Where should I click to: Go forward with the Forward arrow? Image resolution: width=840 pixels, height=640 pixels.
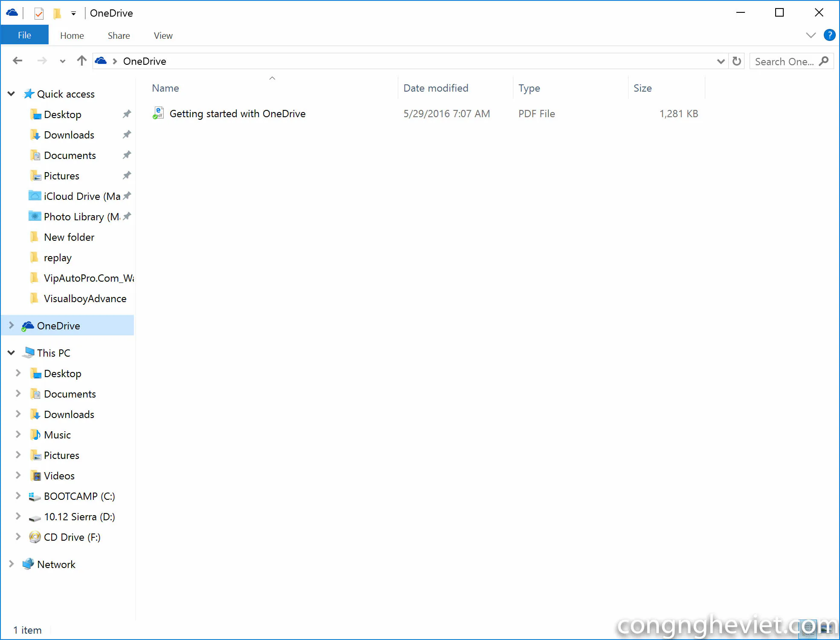pos(42,61)
